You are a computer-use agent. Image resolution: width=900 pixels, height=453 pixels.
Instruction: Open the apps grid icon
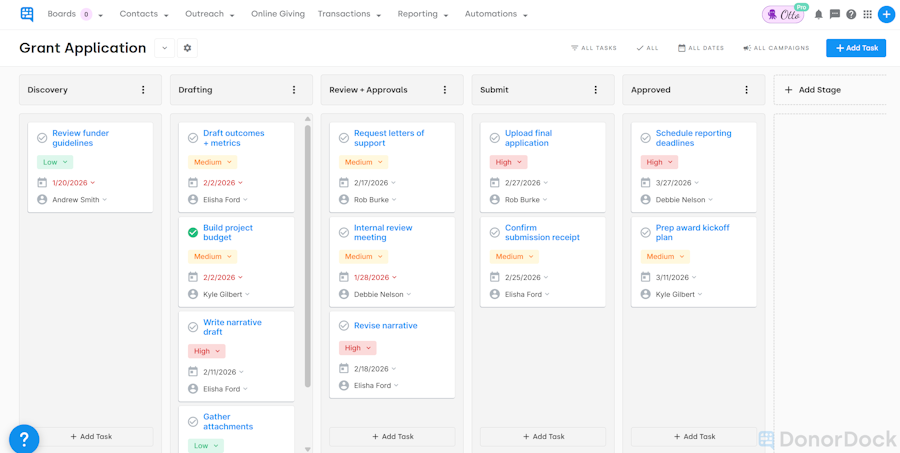(867, 14)
